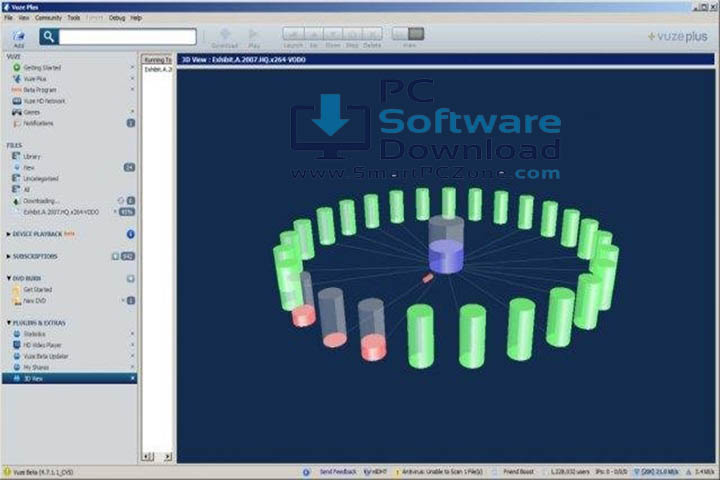This screenshot has height=480, width=720.
Task: Close the 3D View sidebar entry
Action: [x=132, y=378]
